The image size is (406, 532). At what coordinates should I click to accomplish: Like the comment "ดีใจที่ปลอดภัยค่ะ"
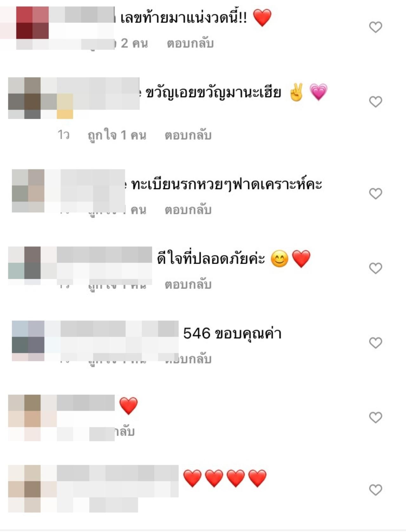pos(376,268)
